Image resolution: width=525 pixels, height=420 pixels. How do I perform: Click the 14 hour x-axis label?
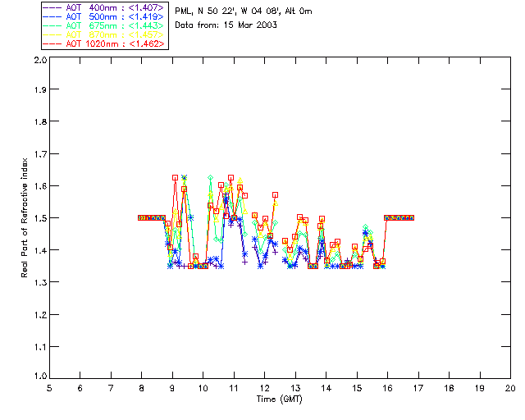[326, 388]
